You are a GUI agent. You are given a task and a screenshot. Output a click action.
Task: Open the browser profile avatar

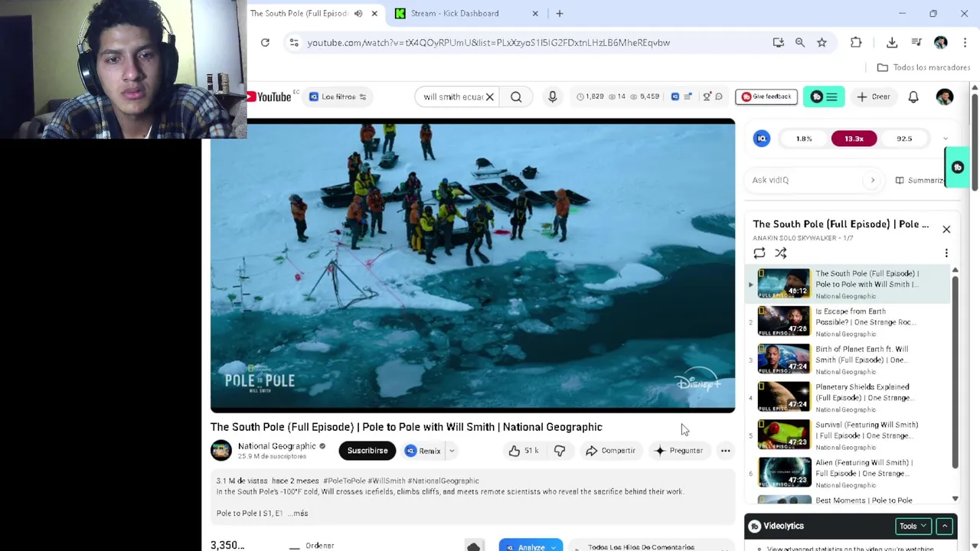[941, 43]
